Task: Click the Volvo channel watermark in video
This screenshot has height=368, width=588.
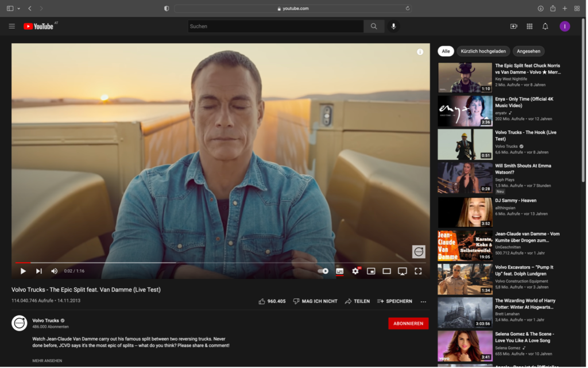Action: point(419,252)
